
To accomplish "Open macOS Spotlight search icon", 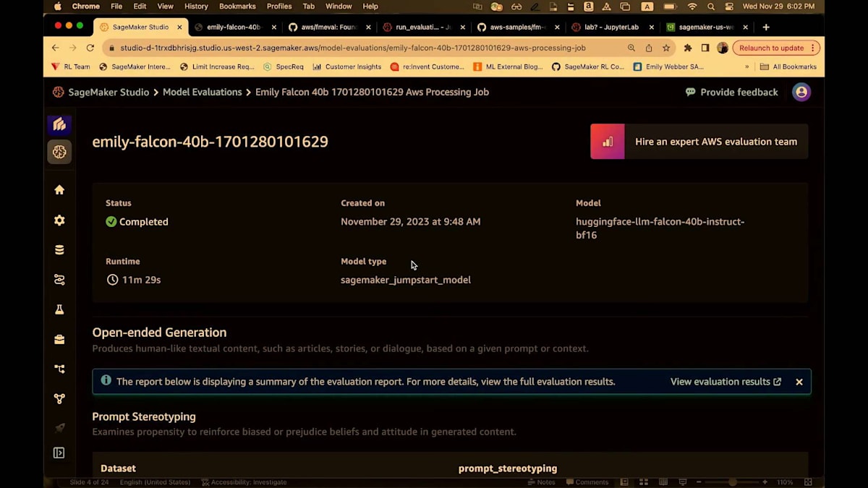I will coord(711,7).
